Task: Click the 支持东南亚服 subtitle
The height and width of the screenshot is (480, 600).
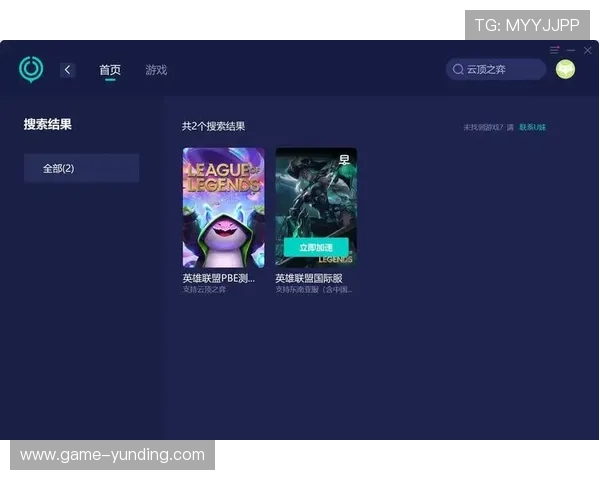Action: click(x=314, y=290)
